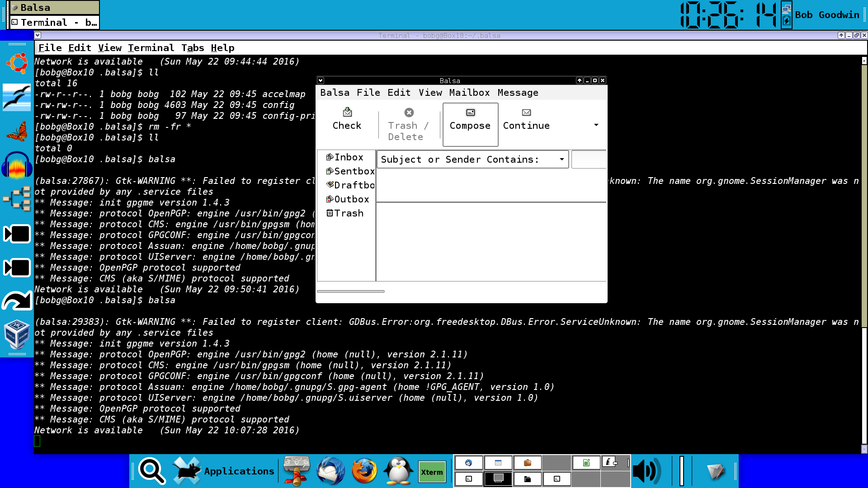The image size is (868, 488).
Task: Launch VirtualBox from the dock
Action: pos(17,335)
